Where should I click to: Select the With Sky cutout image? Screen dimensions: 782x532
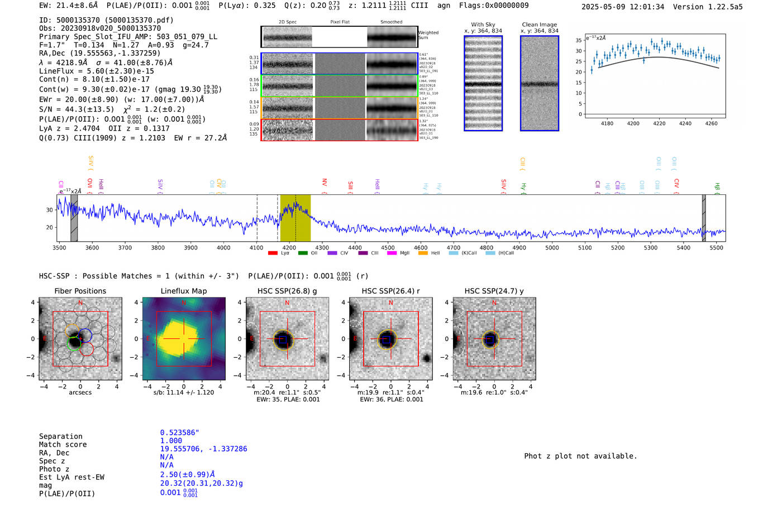483,83
